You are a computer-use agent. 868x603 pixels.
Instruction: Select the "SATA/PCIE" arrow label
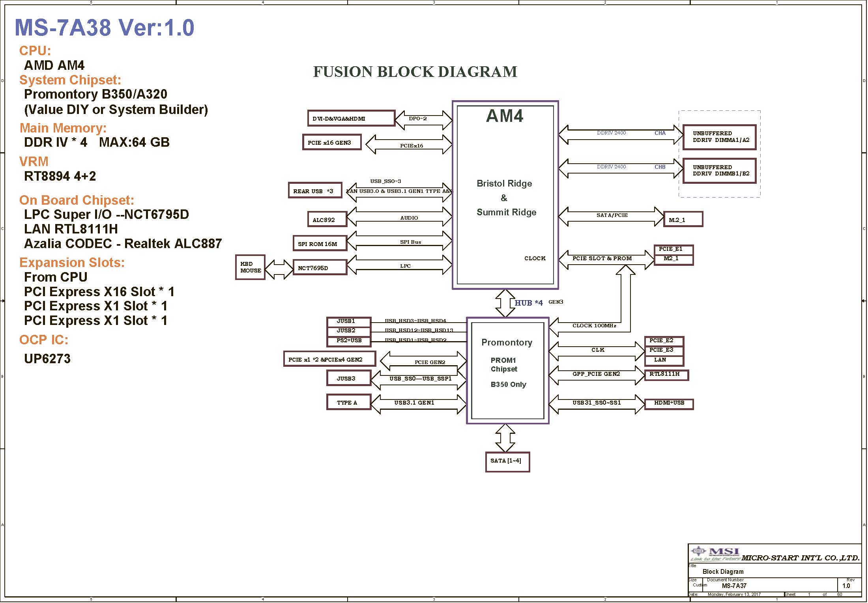[612, 215]
